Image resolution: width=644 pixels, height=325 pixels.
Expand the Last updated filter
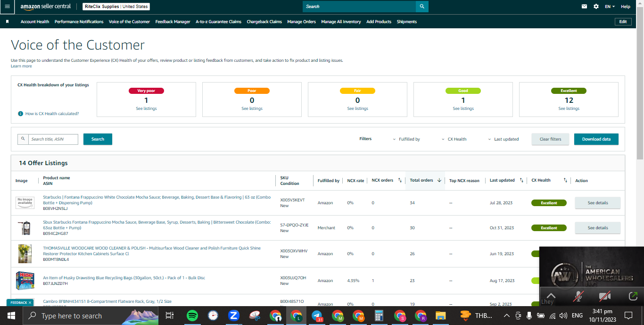(503, 139)
